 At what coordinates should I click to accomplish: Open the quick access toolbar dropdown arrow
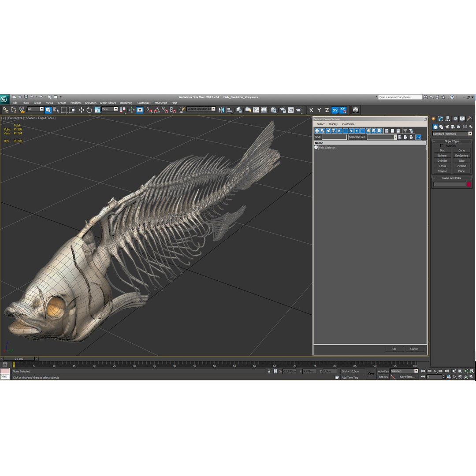(x=60, y=97)
